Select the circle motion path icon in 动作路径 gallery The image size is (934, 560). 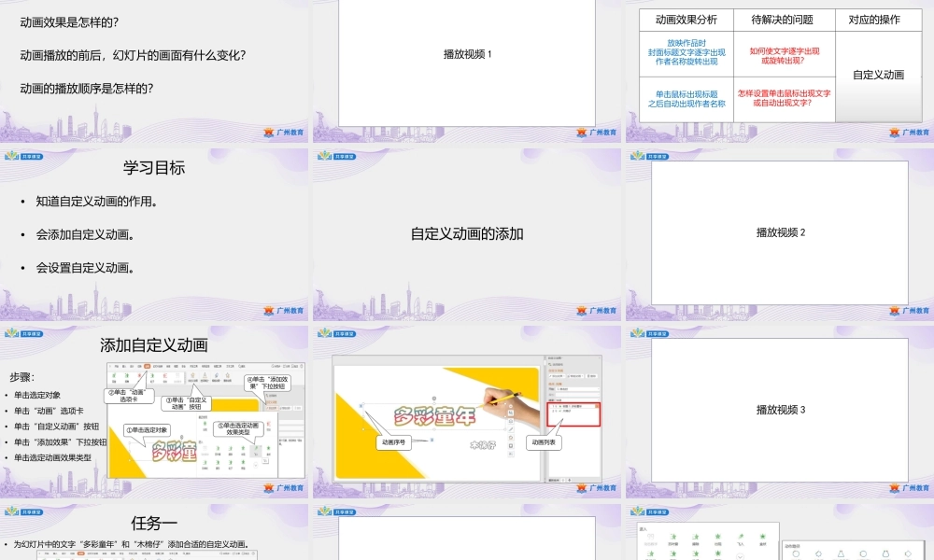tap(797, 553)
